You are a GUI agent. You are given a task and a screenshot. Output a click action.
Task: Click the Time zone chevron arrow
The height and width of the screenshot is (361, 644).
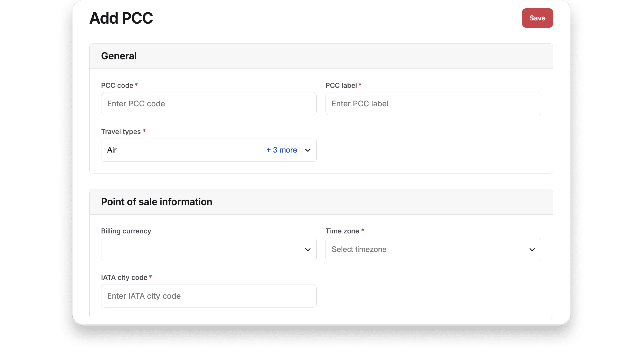(532, 250)
